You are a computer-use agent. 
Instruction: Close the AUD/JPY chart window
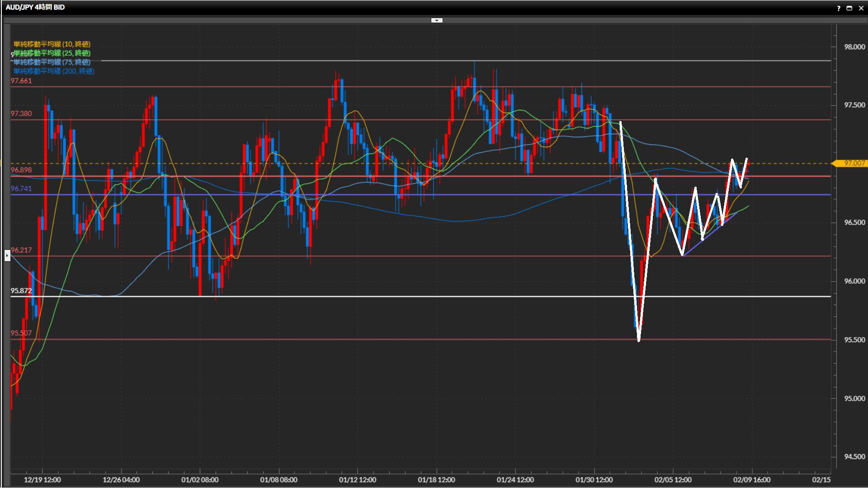tap(861, 8)
